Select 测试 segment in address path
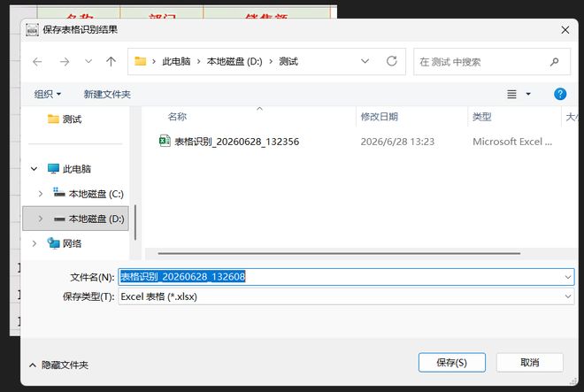The width and height of the screenshot is (584, 392). pyautogui.click(x=288, y=61)
